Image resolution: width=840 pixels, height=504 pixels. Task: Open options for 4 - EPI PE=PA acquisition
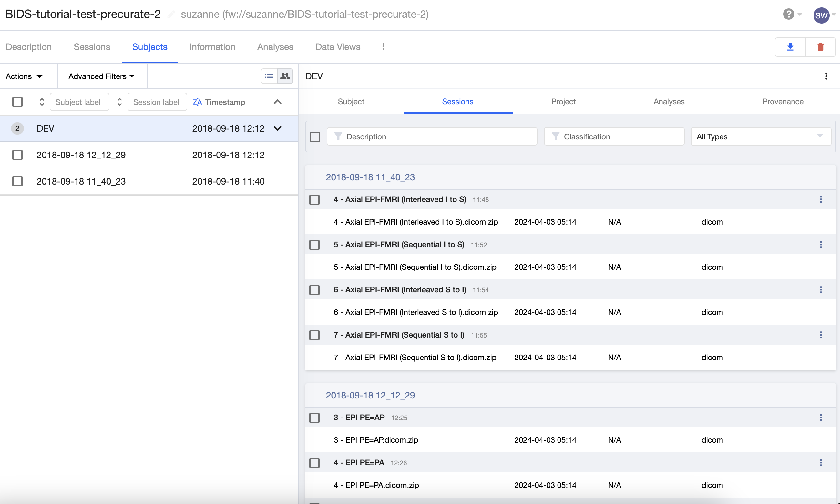821,463
